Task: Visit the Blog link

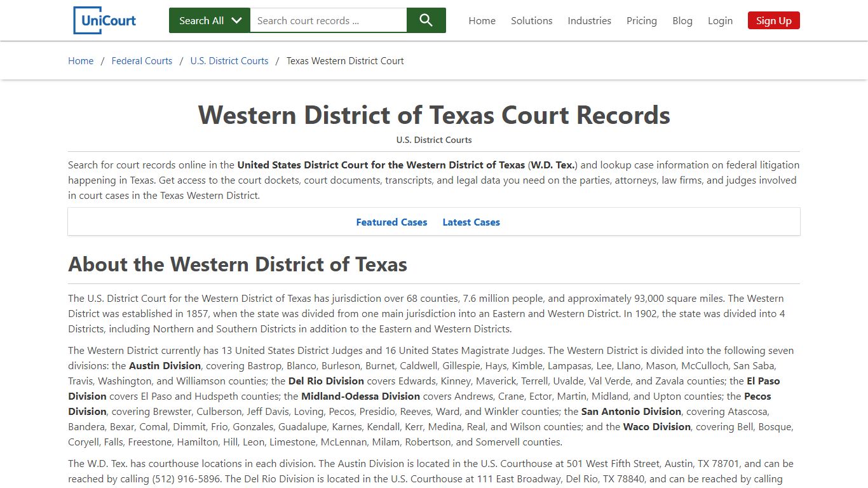Action: [x=682, y=20]
